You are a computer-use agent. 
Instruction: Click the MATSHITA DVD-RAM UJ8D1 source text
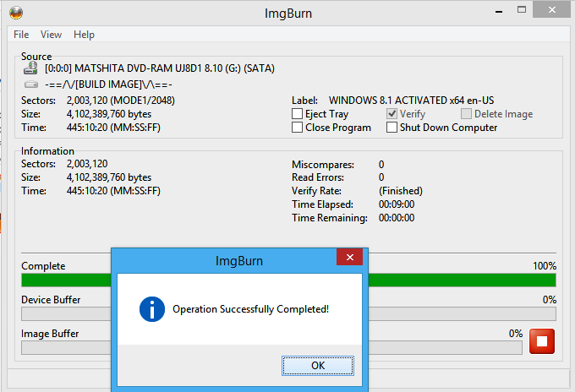(x=160, y=68)
